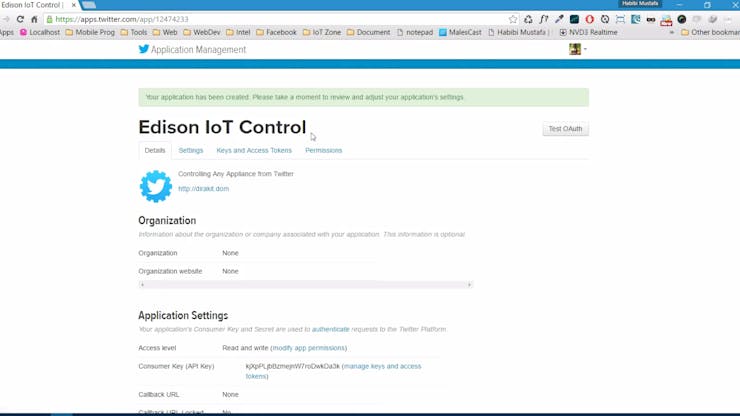This screenshot has height=416, width=740.
Task: Open the Mobile Prog bookmark folder
Action: click(x=90, y=33)
